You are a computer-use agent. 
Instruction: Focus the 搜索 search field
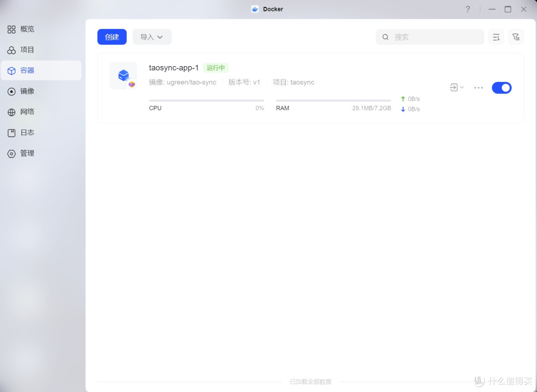coord(430,37)
